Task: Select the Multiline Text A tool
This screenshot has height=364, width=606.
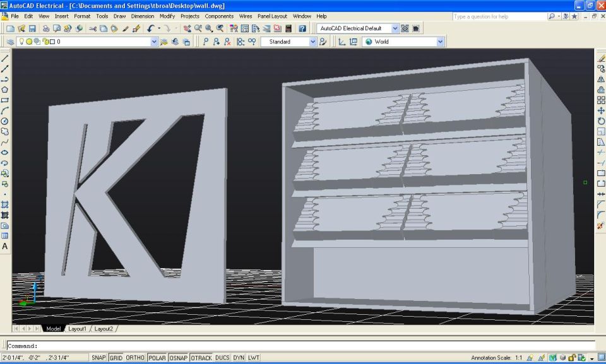Action: point(5,247)
